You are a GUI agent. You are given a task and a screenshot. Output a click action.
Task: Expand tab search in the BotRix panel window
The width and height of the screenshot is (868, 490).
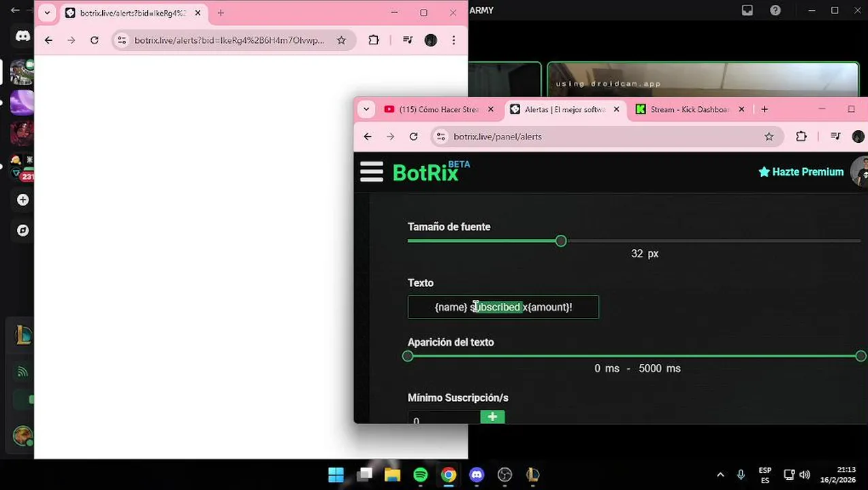pyautogui.click(x=366, y=109)
